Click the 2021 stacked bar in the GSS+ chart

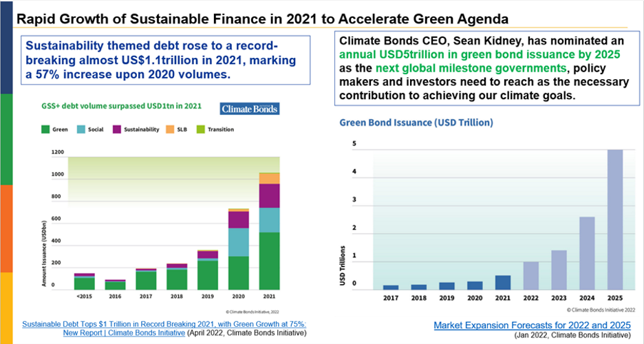tap(270, 231)
